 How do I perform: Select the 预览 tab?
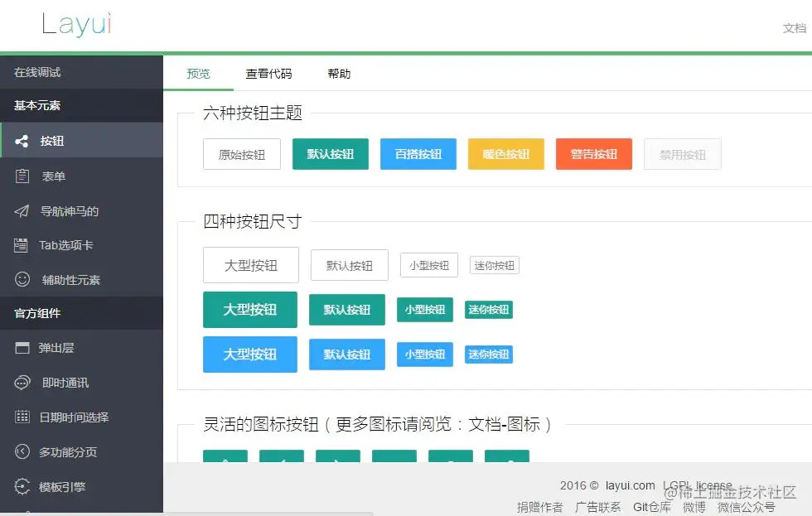198,74
